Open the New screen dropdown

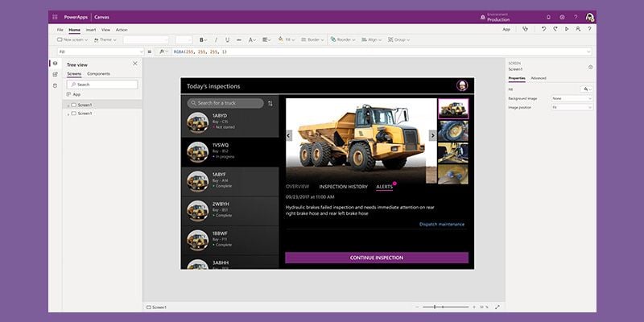click(72, 39)
